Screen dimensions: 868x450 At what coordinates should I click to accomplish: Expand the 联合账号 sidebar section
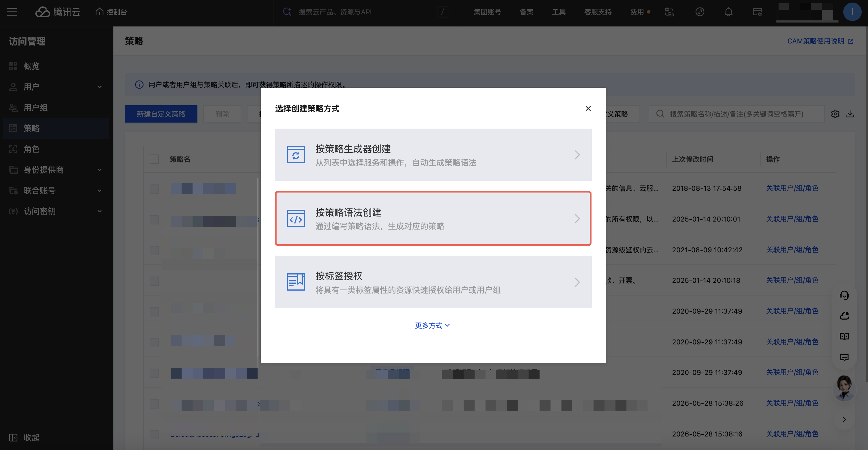[56, 190]
